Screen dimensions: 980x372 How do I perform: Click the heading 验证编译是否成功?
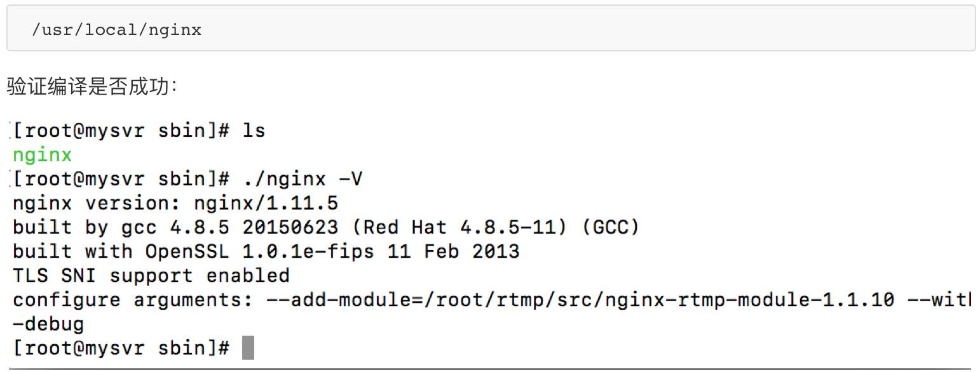(93, 87)
